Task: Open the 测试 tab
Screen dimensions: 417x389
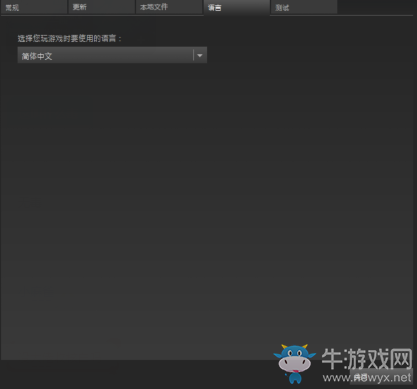Action: (304, 7)
